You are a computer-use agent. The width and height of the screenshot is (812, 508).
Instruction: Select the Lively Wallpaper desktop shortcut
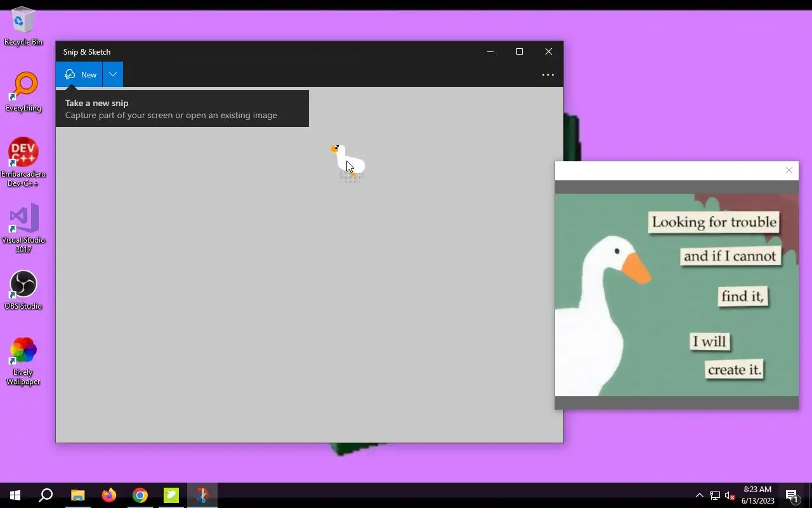click(23, 361)
